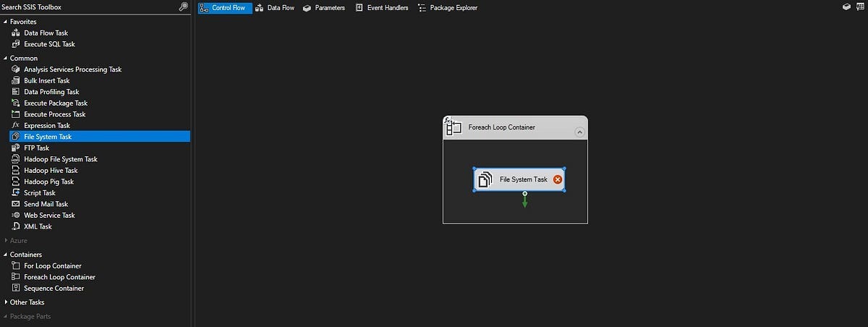Select the Data Flow Task icon
Screen dimensions: 868x327
(x=17, y=33)
